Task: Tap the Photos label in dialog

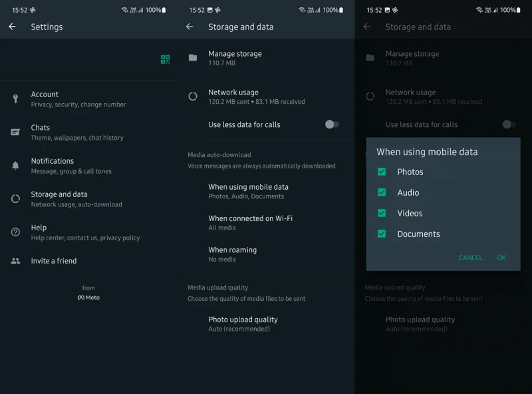Action: point(410,172)
